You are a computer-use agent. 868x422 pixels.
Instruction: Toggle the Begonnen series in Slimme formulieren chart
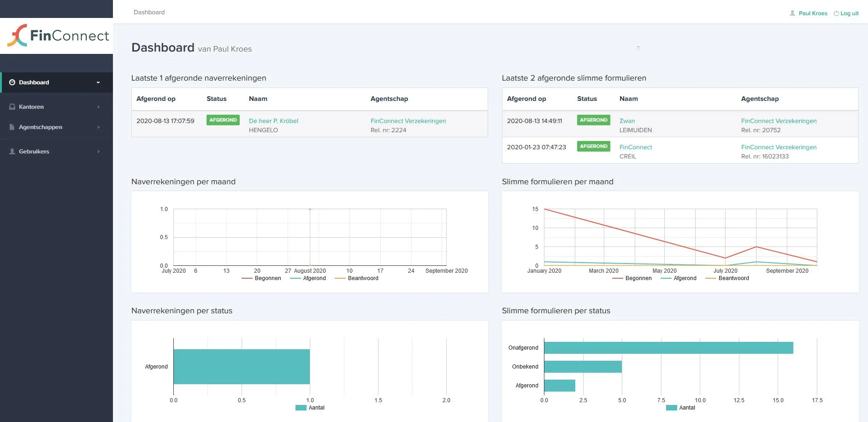(x=618, y=278)
